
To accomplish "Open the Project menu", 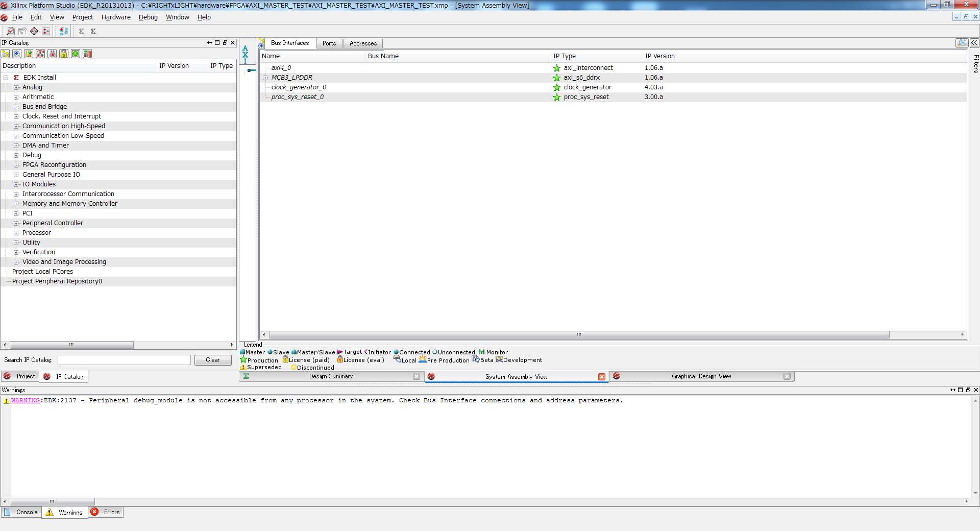I will (83, 17).
